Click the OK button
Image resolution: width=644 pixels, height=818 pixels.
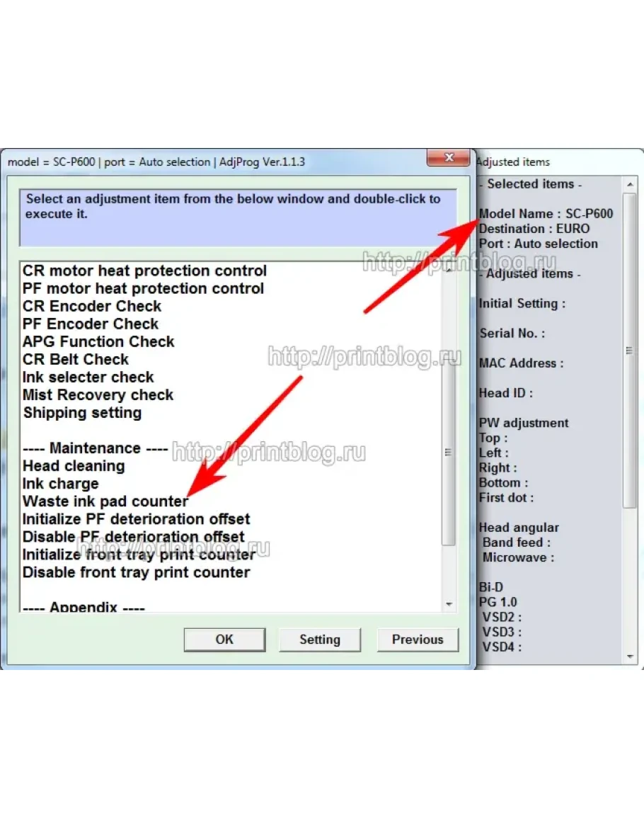coord(224,640)
